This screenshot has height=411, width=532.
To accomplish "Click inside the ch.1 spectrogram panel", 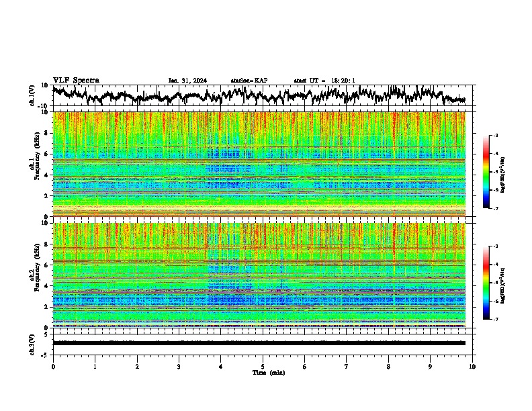I will (259, 164).
